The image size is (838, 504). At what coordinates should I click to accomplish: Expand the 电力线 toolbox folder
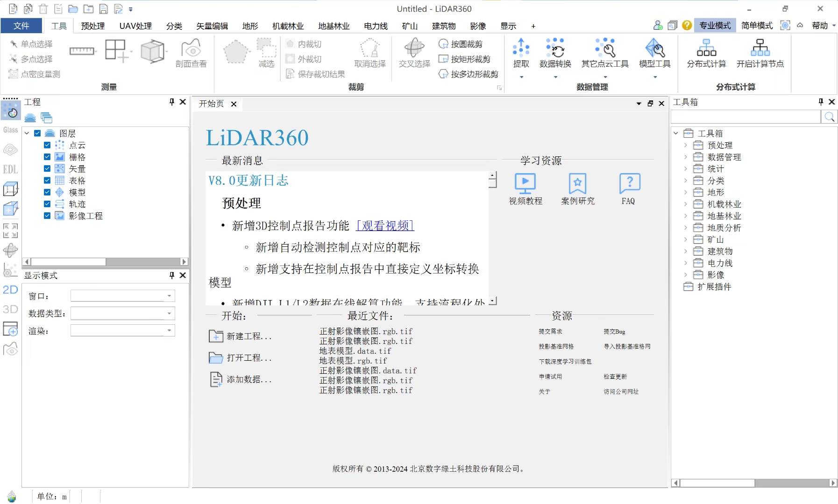[686, 263]
